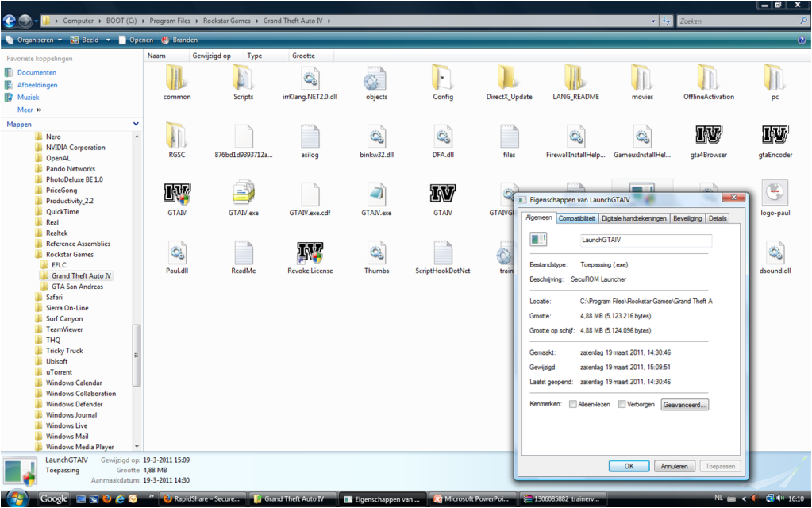This screenshot has height=508, width=812.
Task: Go back using the Explorer back arrow
Action: coord(10,21)
